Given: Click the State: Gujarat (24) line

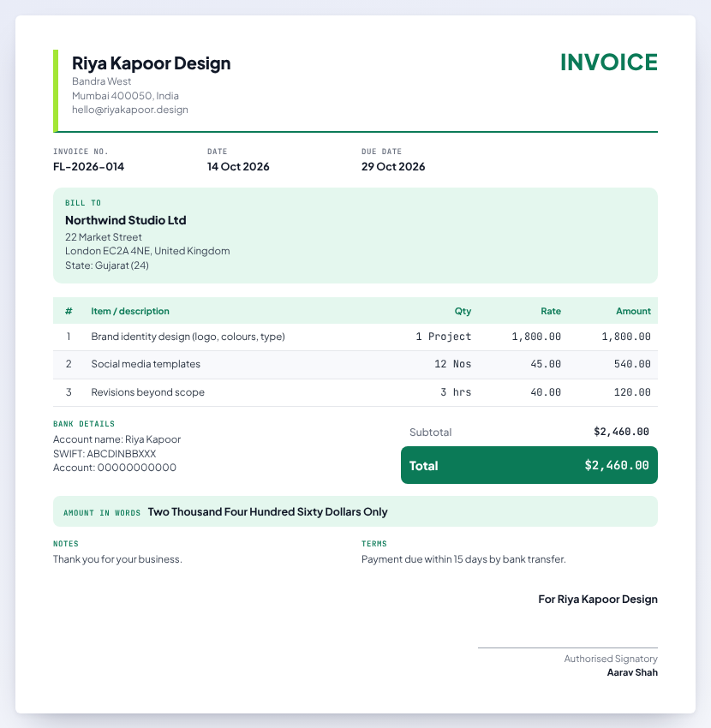Looking at the screenshot, I should [107, 266].
